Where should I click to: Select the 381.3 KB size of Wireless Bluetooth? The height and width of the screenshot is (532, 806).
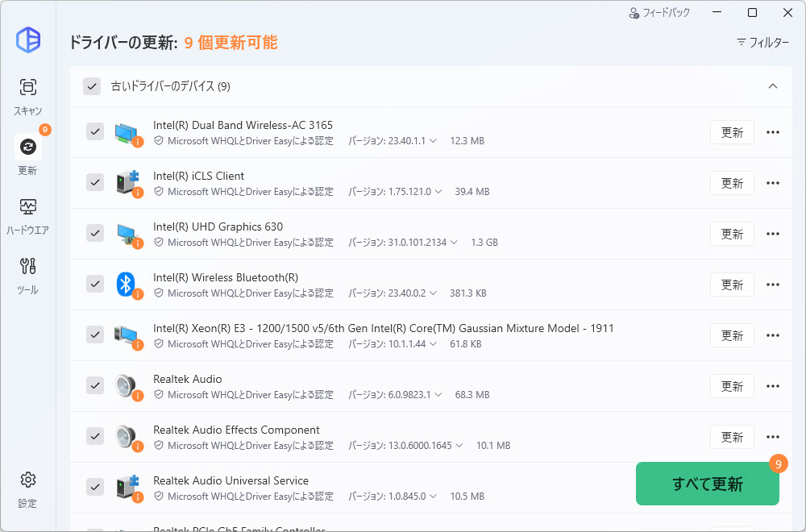pos(467,293)
